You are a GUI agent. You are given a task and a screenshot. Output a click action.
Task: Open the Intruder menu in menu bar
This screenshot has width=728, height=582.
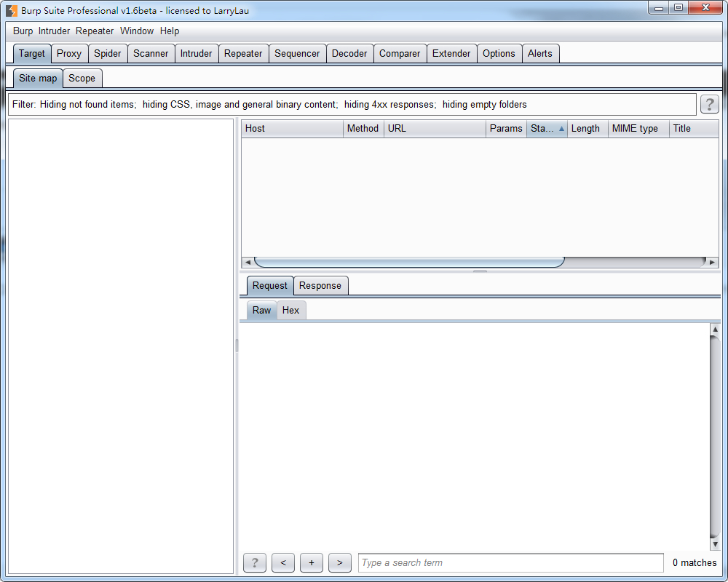54,31
